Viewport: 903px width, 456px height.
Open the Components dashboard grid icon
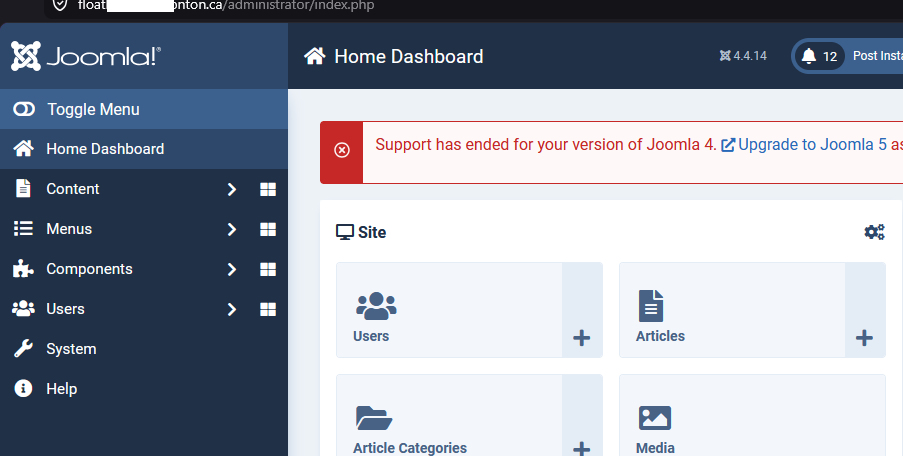(x=268, y=269)
